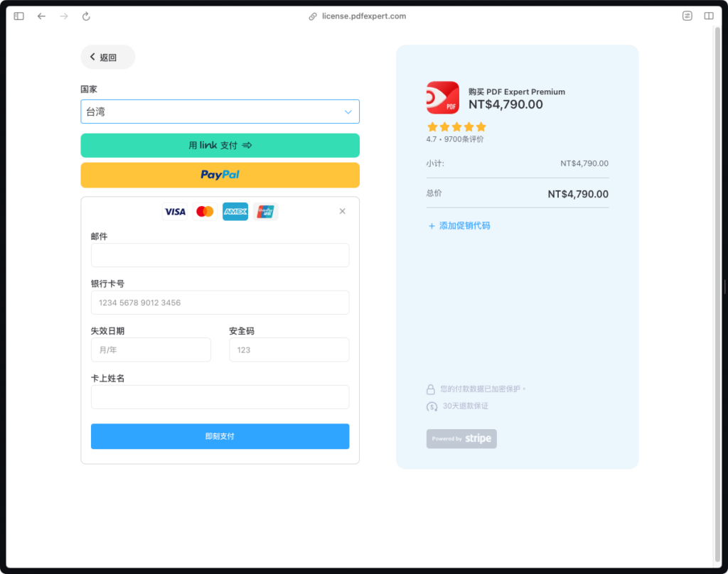Pay with the green Link button
The image size is (728, 574).
click(220, 145)
